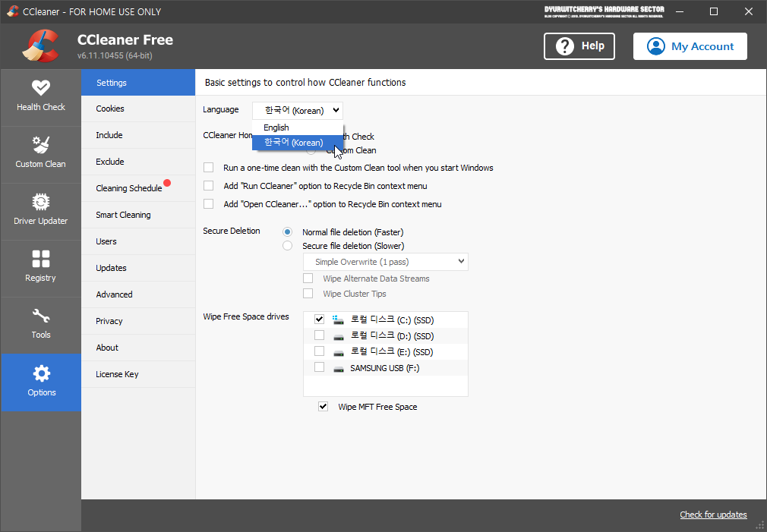Click the Help button
Image resolution: width=767 pixels, height=532 pixels.
click(x=579, y=46)
